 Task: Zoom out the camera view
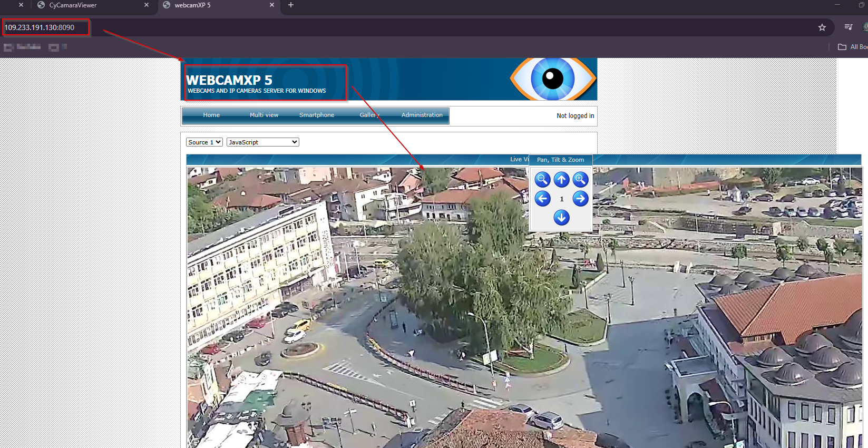pos(542,180)
